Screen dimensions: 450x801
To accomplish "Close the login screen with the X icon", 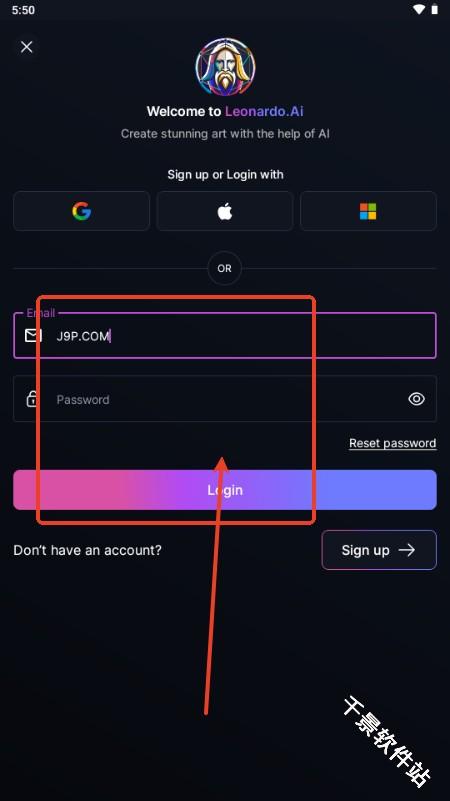I will pyautogui.click(x=27, y=47).
